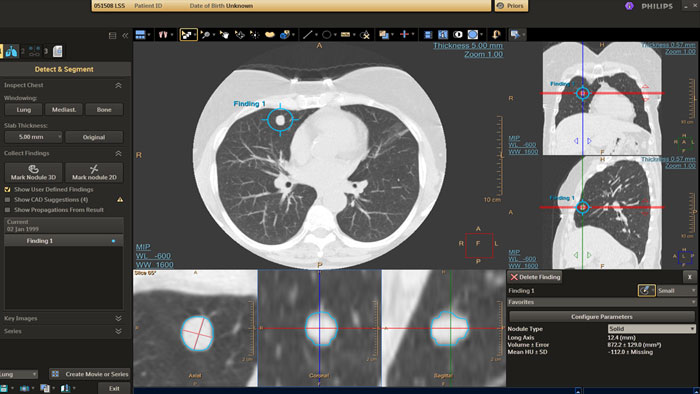Collapse the left panel with double chevron
Screen dimensions: 700x394
coord(125,35)
